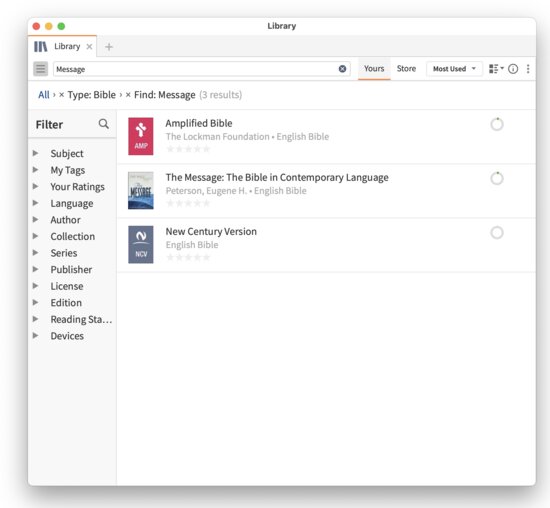The height and width of the screenshot is (508, 550).
Task: Expand the Author filter
Action: click(x=35, y=220)
